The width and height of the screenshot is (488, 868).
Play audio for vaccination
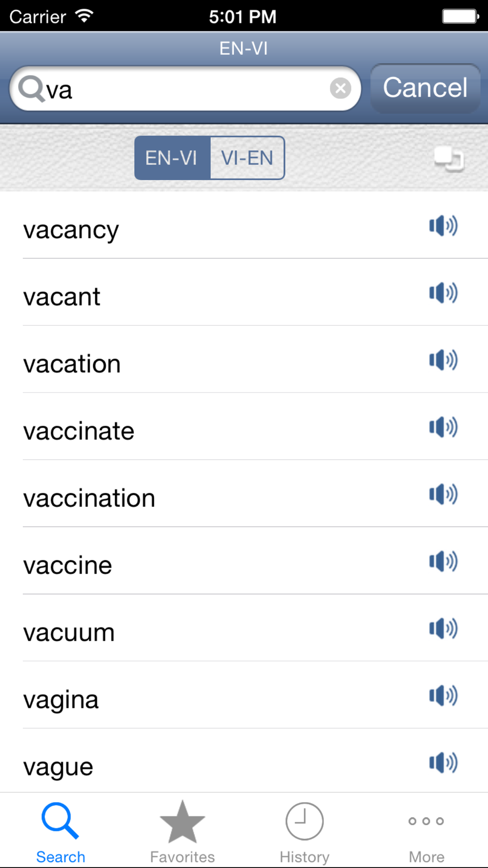[x=443, y=495]
